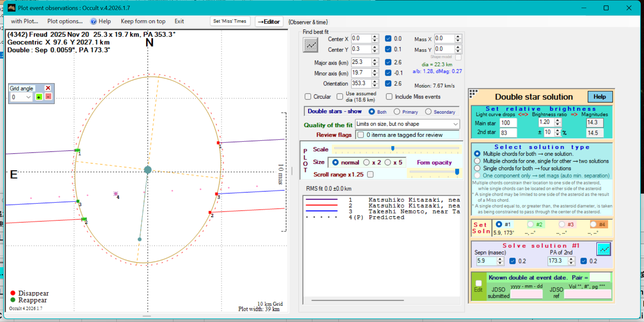Open the Plot options menu
Viewport: 644px width, 322px height.
click(65, 21)
